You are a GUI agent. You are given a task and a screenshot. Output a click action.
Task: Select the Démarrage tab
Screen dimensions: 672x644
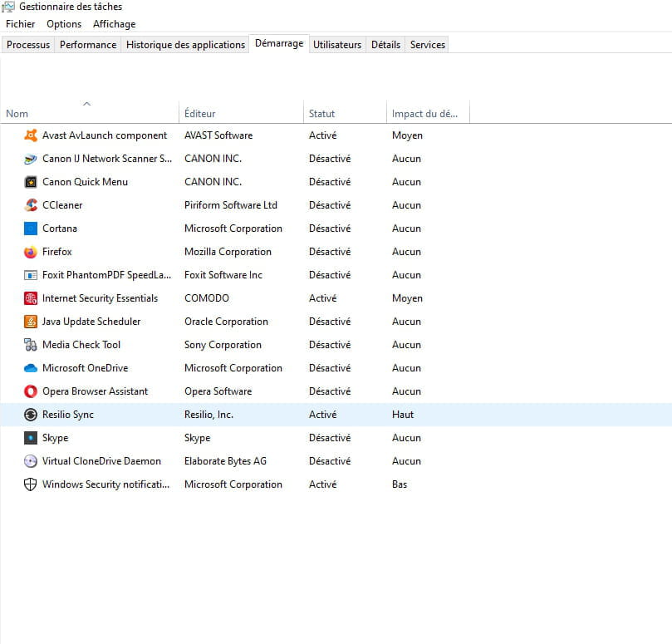click(x=279, y=43)
